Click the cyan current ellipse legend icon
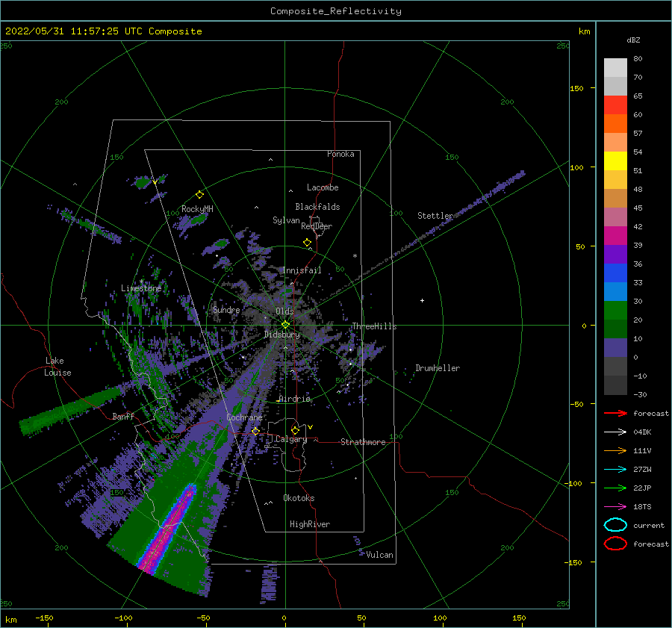Viewport: 672px width, 628px height. [615, 525]
